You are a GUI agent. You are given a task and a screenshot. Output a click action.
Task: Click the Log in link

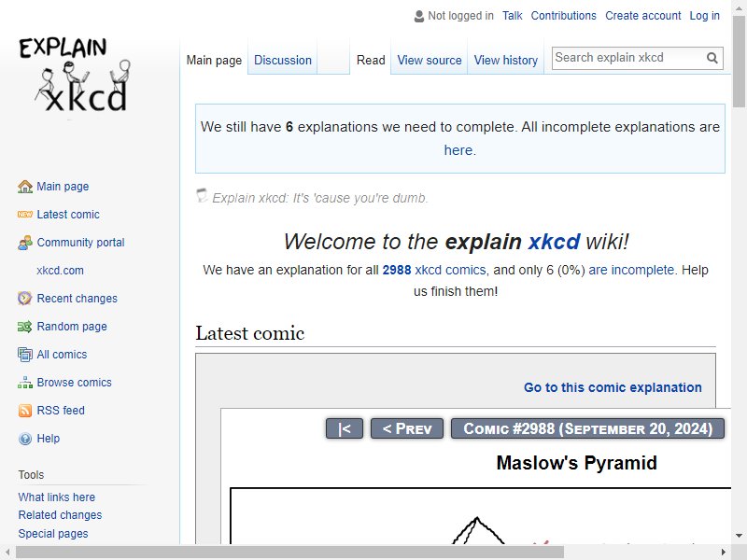coord(705,16)
